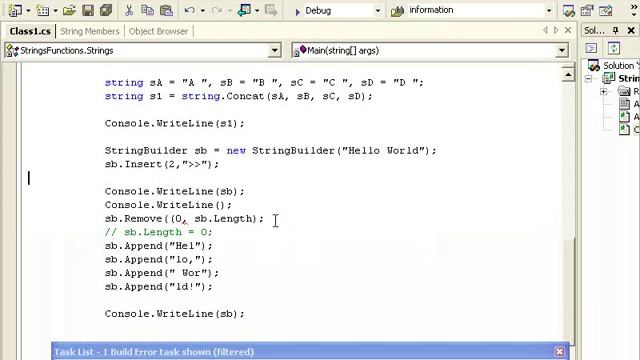Click the '// sb.Length = 0;' comment
The image size is (640, 360).
point(159,232)
